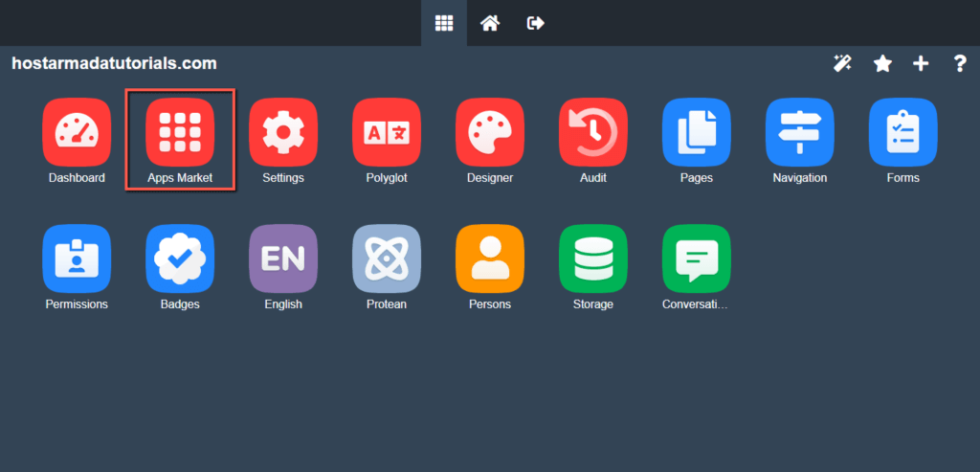
Task: Launch the Protean atom app
Action: point(387,258)
